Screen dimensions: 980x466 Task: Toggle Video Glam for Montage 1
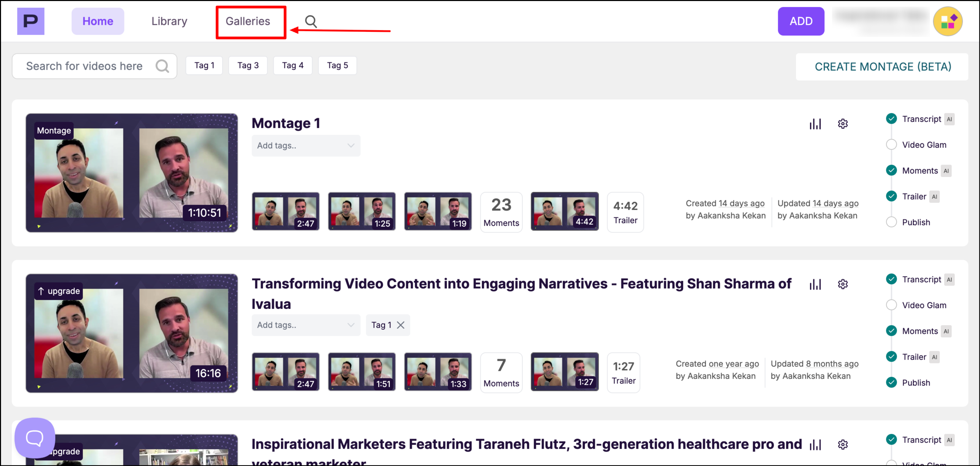tap(891, 145)
